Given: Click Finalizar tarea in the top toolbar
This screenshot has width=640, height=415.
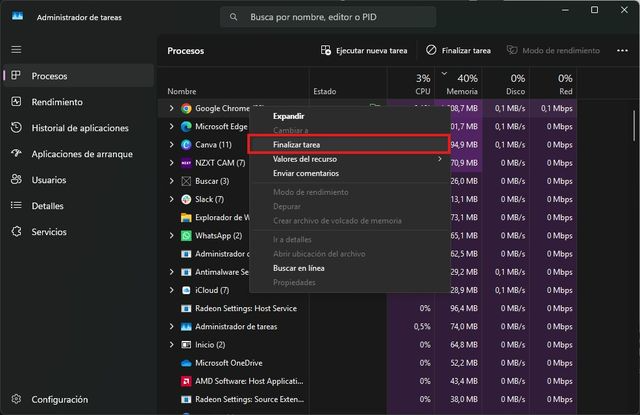Looking at the screenshot, I should [458, 50].
